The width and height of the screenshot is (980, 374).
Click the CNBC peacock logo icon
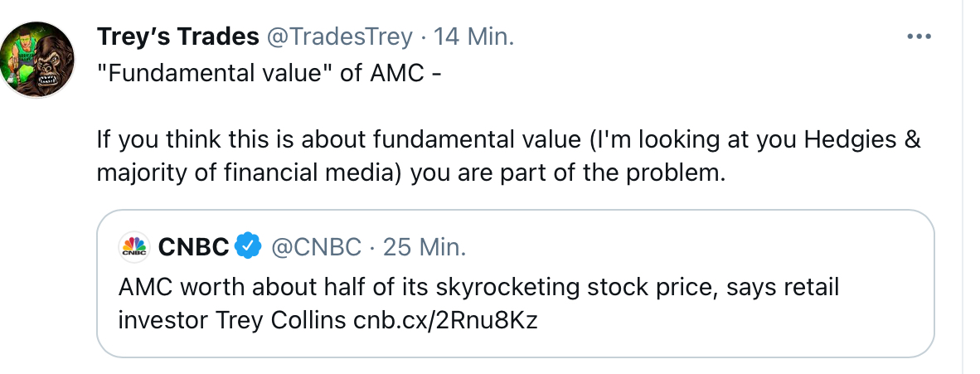(133, 246)
